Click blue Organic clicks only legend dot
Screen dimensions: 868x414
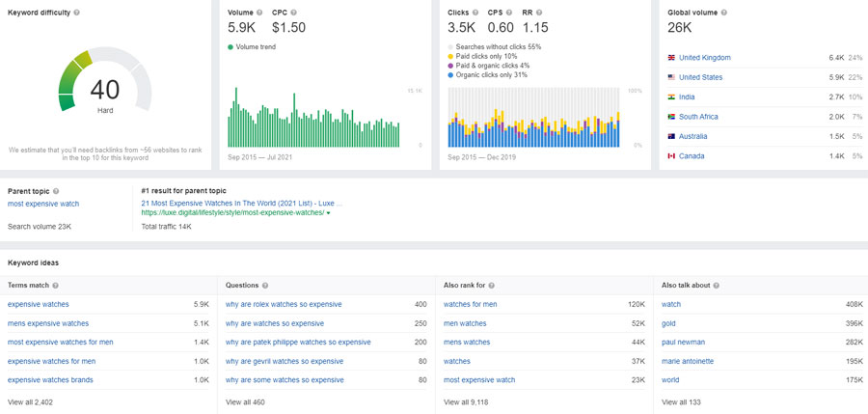click(x=450, y=75)
